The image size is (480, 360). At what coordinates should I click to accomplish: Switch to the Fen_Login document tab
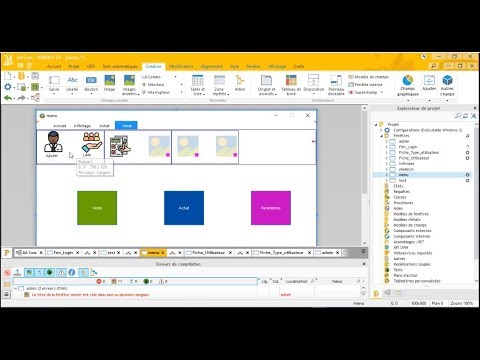point(63,253)
